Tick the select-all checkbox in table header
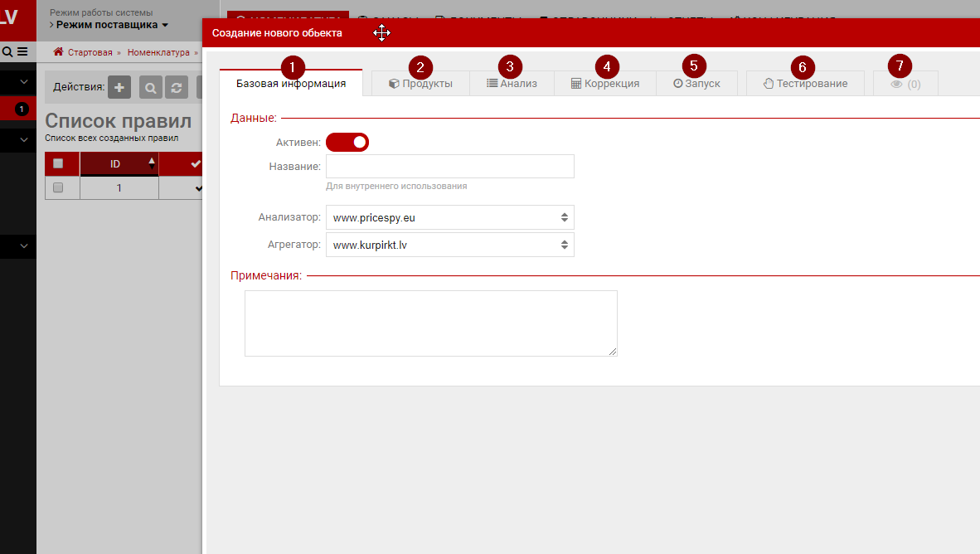 (58, 163)
